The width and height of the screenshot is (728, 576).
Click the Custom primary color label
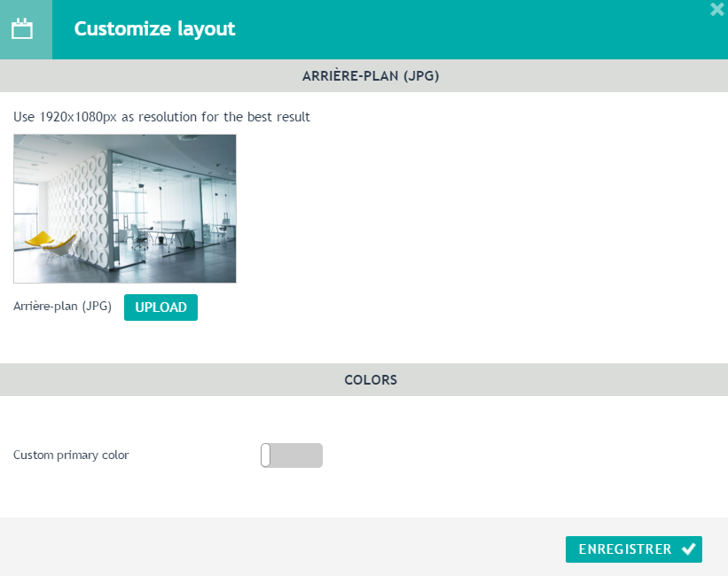pos(71,455)
